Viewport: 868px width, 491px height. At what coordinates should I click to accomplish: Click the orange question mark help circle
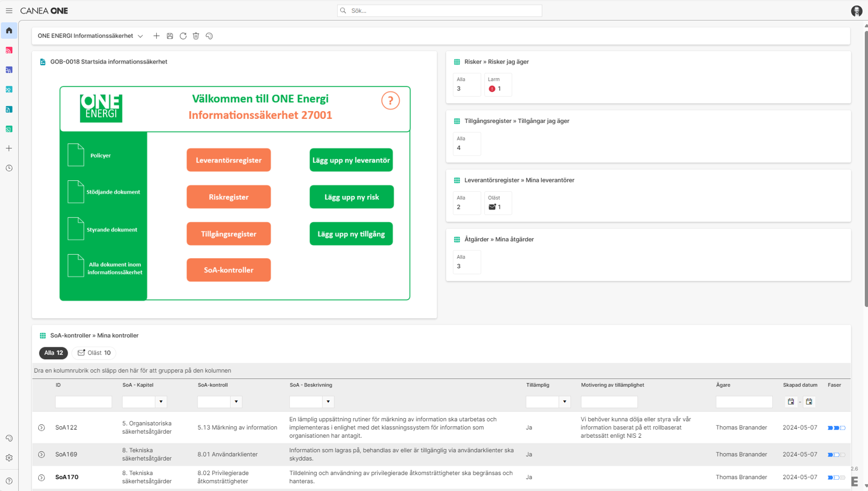click(390, 100)
